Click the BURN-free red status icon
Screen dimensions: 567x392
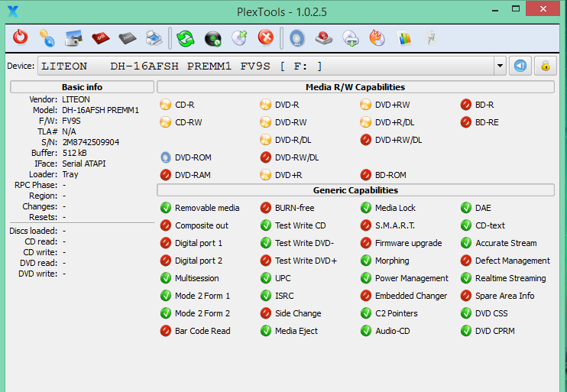point(265,208)
